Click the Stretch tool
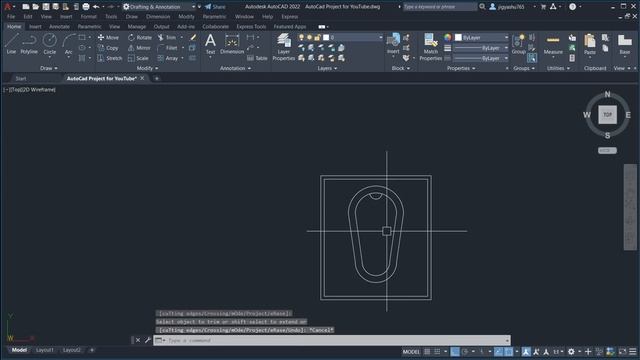 click(109, 58)
